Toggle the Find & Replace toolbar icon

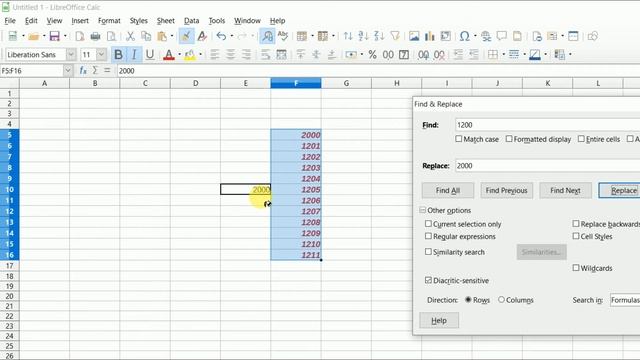click(267, 36)
